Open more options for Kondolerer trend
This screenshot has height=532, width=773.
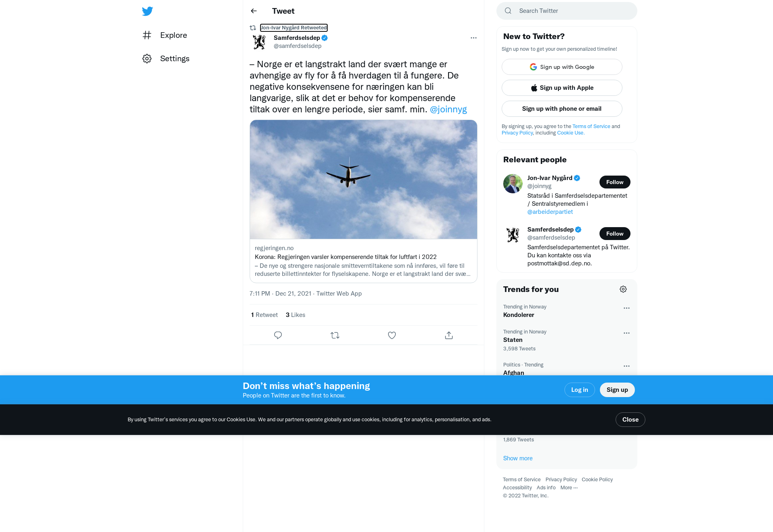626,308
